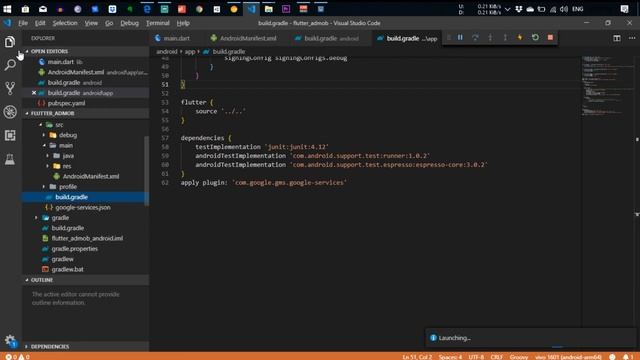Open google-services.json in the file tree
Viewport: 640px width, 360px height.
[x=83, y=207]
